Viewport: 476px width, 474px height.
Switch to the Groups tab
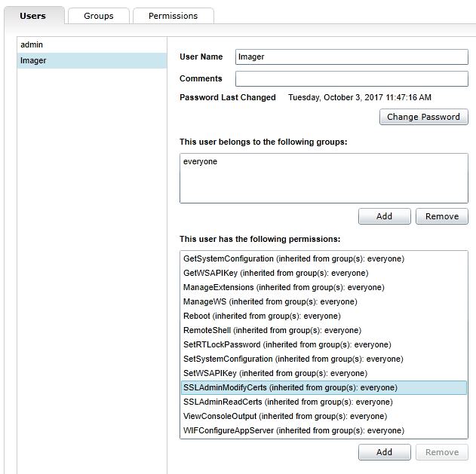99,16
